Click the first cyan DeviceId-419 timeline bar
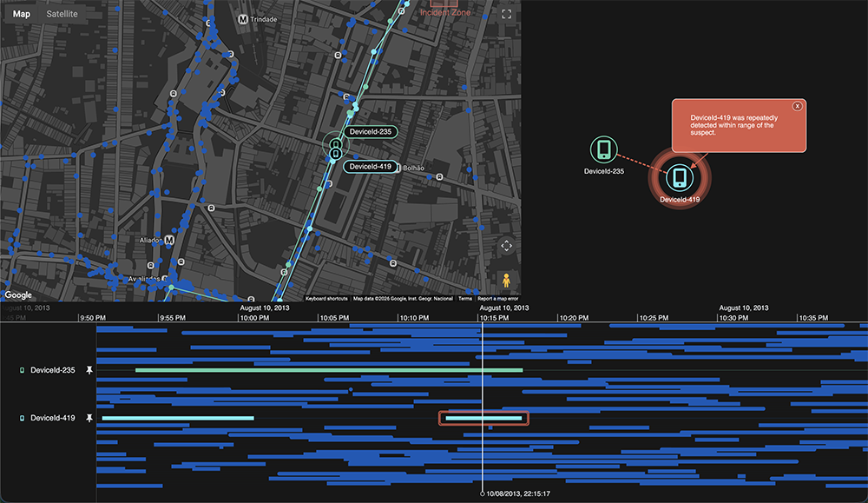 tap(178, 418)
